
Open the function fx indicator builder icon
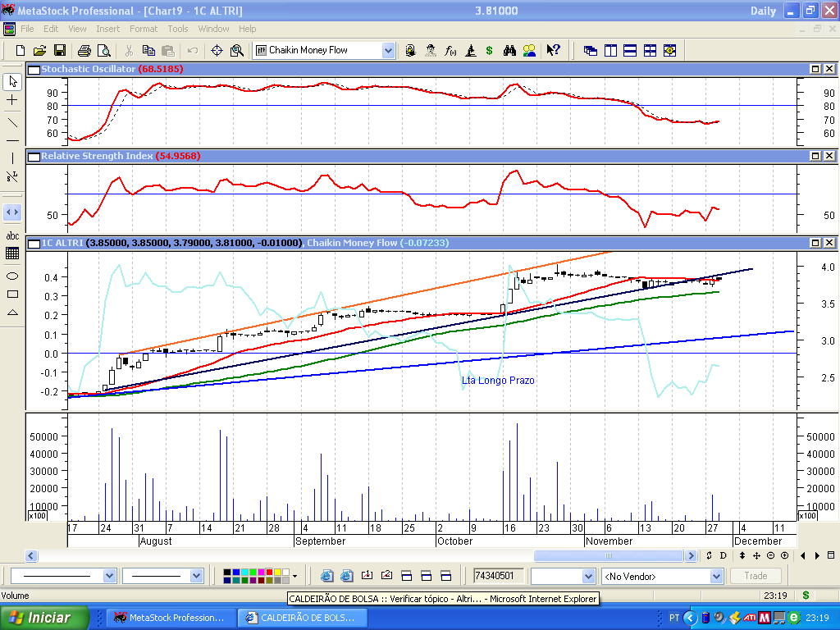[x=450, y=50]
